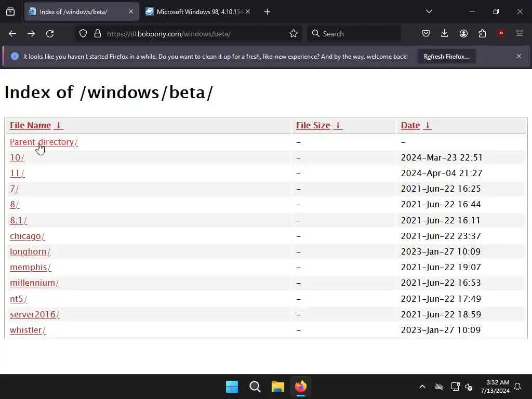This screenshot has width=532, height=399.
Task: Bookmark this page with star
Action: [x=294, y=34]
